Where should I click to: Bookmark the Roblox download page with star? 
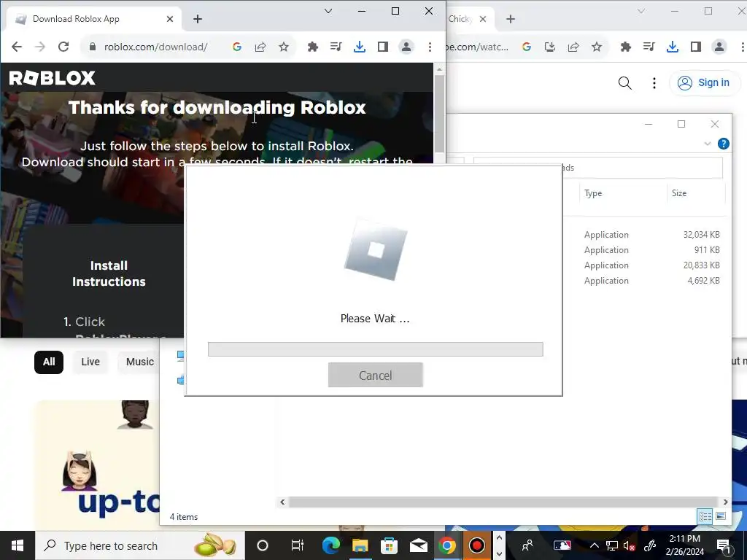284,47
